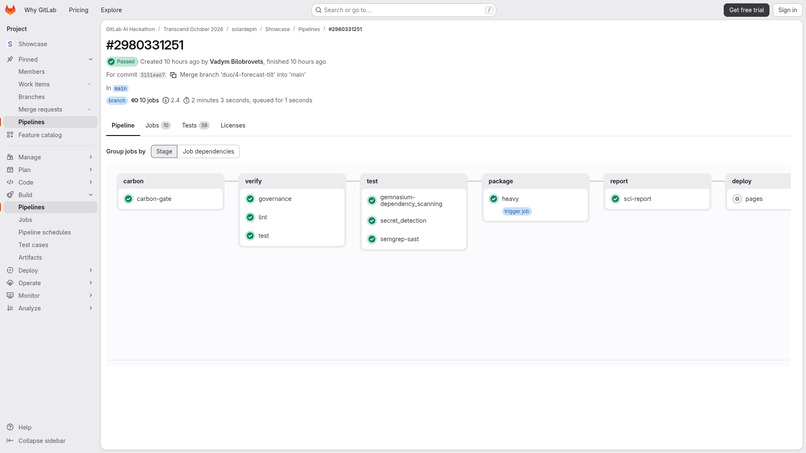This screenshot has width=806, height=453.
Task: Expand the Manage section chevron
Action: [90, 157]
